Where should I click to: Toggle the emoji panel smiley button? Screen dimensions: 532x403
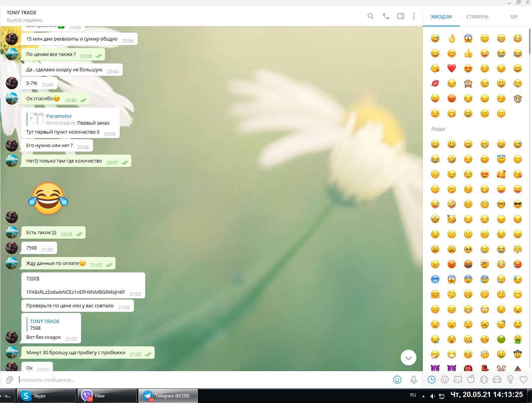tap(397, 380)
